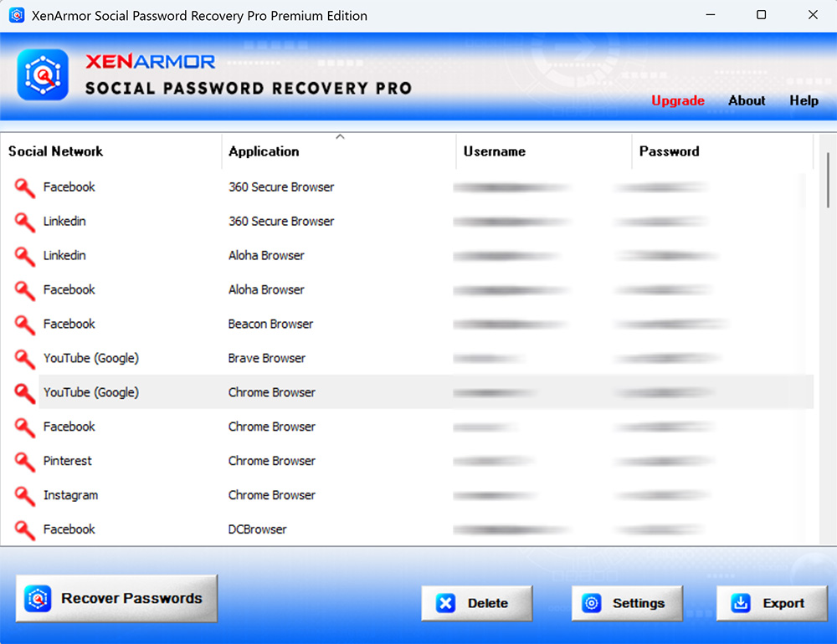Click key icon for Linkedin 360 Secure Browser row

24,222
